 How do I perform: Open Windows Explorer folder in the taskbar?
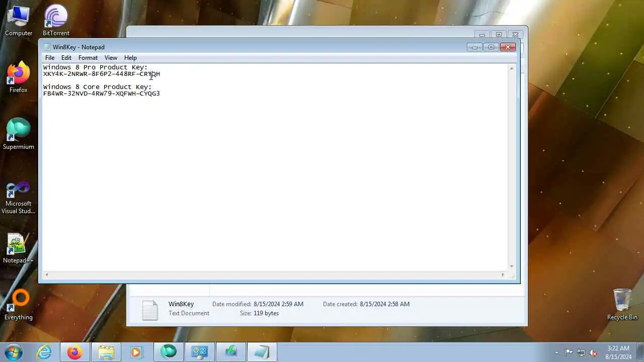click(x=106, y=352)
